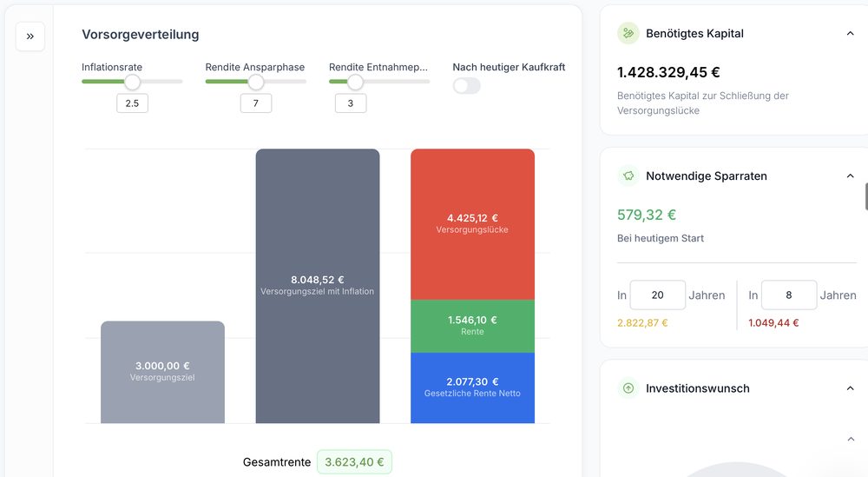Click the Vorsorgeverteilung heading
This screenshot has width=868, height=477.
pos(141,35)
